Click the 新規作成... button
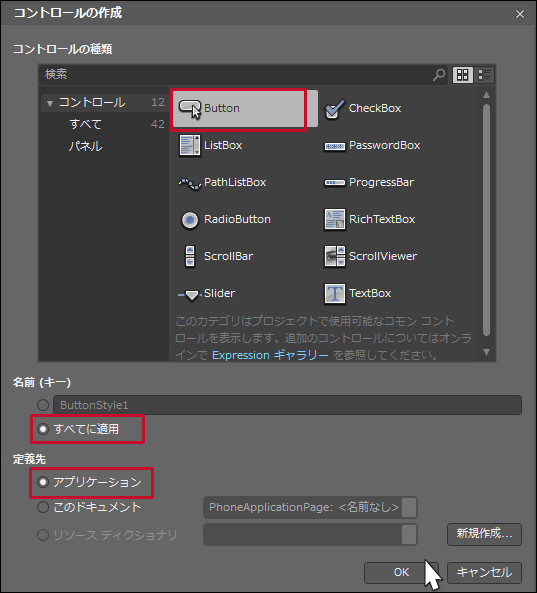The height and width of the screenshot is (593, 537). coord(484,534)
